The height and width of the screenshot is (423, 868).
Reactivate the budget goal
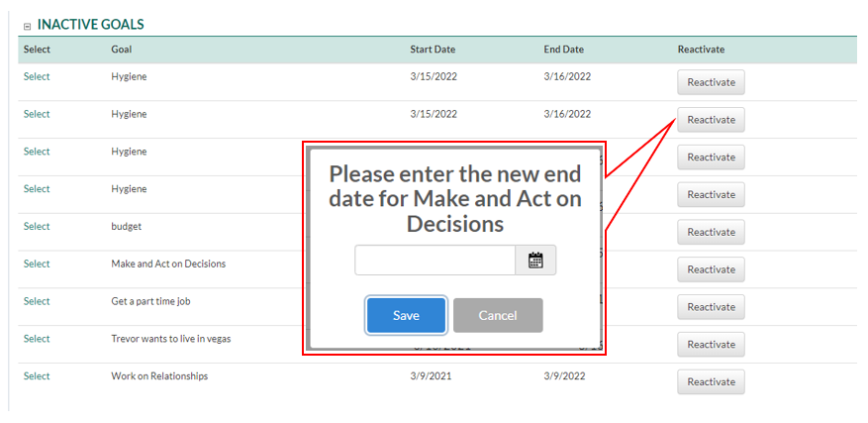coord(711,232)
